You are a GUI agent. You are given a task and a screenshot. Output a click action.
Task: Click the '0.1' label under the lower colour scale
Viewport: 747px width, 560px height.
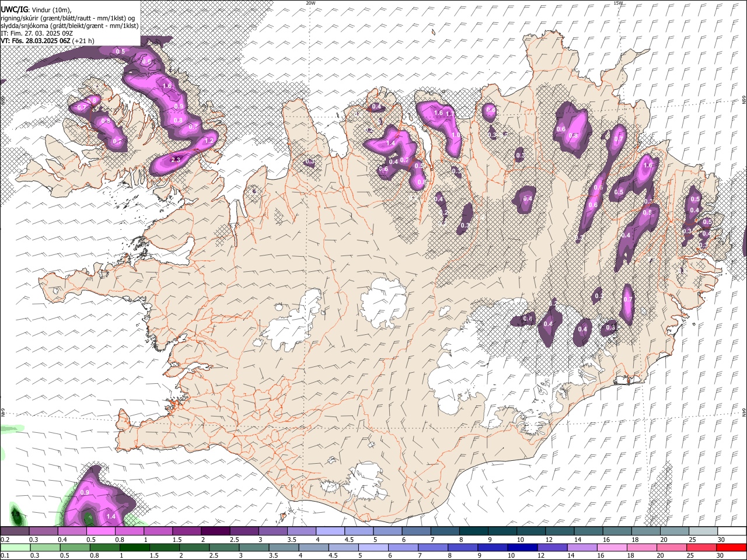[5, 555]
